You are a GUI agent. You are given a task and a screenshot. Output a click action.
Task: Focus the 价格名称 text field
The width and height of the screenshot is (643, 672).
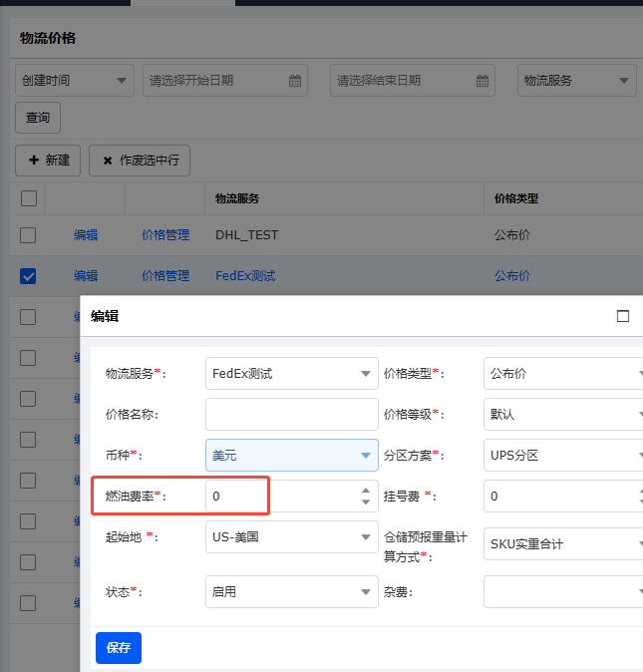[x=292, y=415]
